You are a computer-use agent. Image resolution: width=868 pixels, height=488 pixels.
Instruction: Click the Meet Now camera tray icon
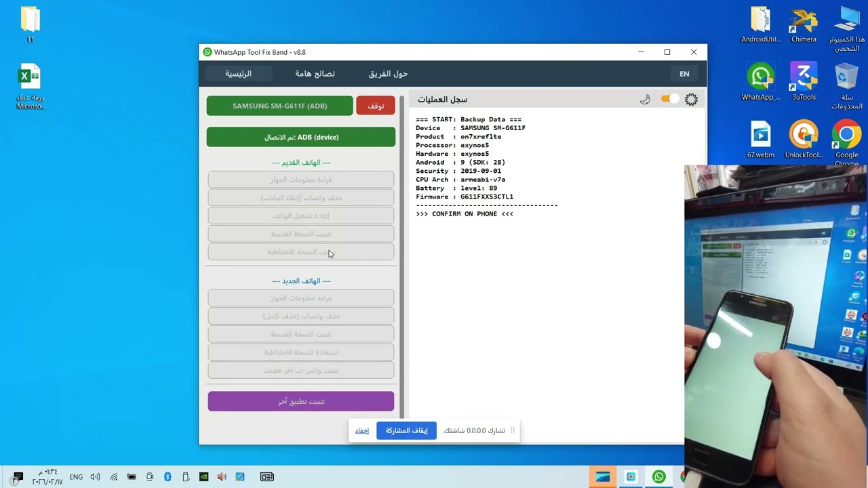pyautogui.click(x=150, y=477)
